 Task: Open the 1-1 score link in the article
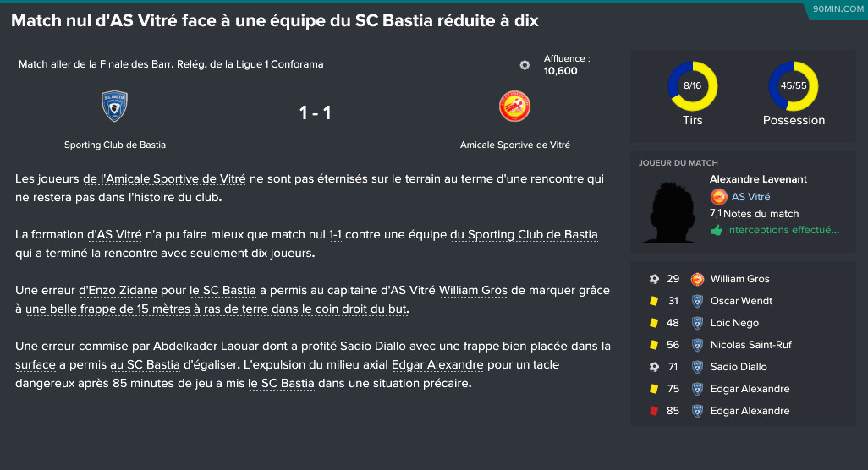tap(335, 234)
